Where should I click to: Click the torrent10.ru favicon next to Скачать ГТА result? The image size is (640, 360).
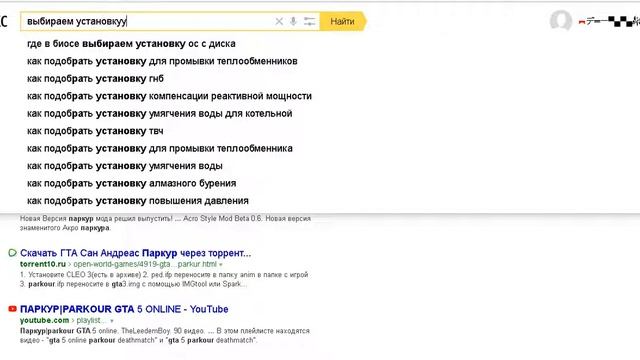tap(12, 253)
